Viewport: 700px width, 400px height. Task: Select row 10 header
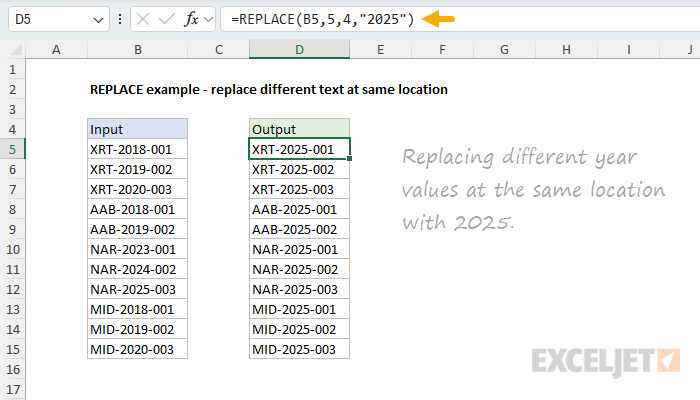click(x=12, y=249)
